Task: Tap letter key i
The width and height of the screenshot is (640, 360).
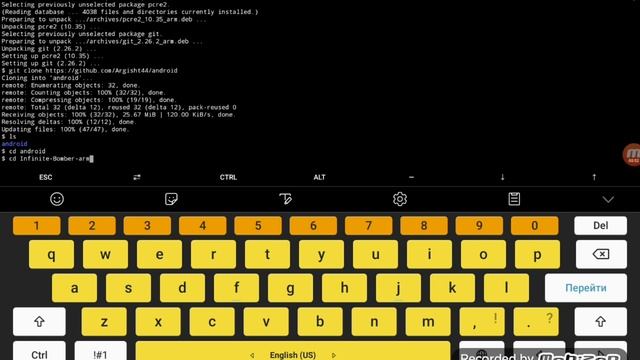Action: (429, 254)
